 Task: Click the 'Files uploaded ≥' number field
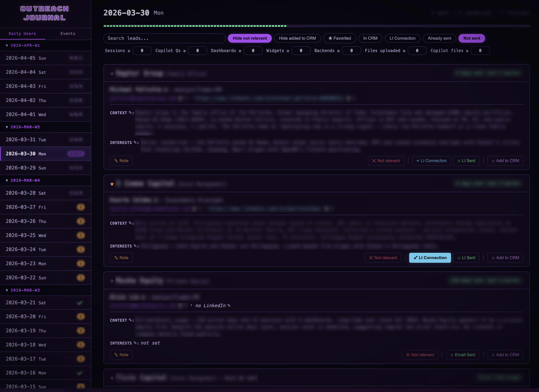[x=417, y=51]
